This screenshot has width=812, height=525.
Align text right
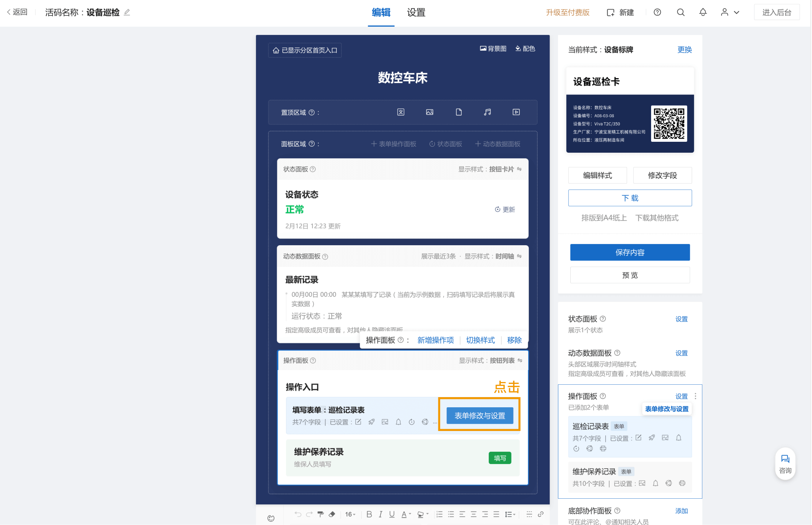pyautogui.click(x=485, y=514)
